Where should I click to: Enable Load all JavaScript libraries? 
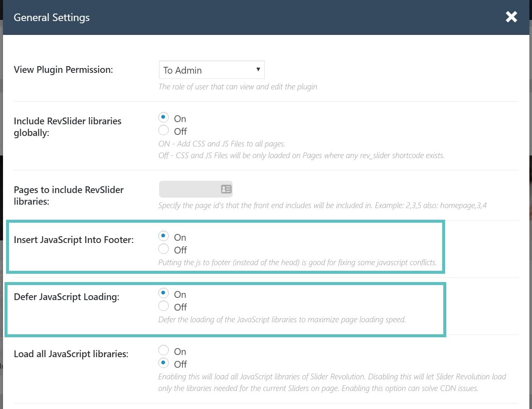point(164,350)
